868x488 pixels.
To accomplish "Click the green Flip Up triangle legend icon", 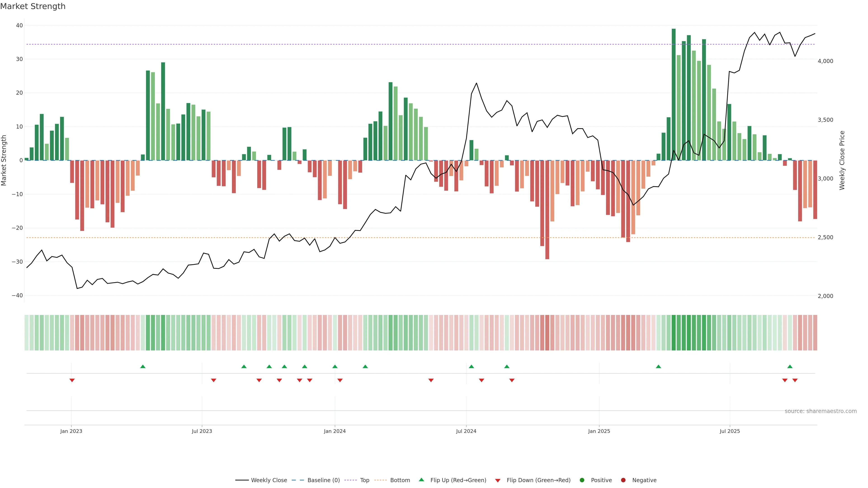I will pos(421,480).
